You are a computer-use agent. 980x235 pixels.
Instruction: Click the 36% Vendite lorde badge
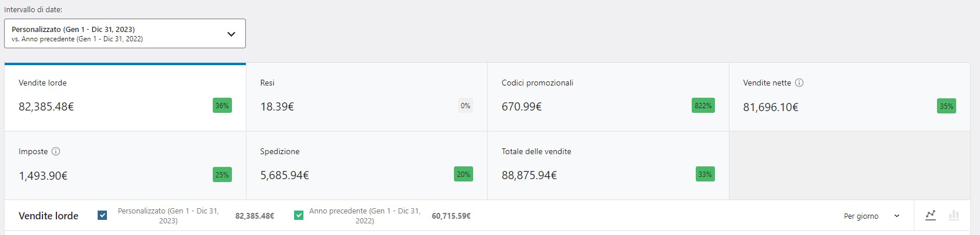click(x=222, y=106)
